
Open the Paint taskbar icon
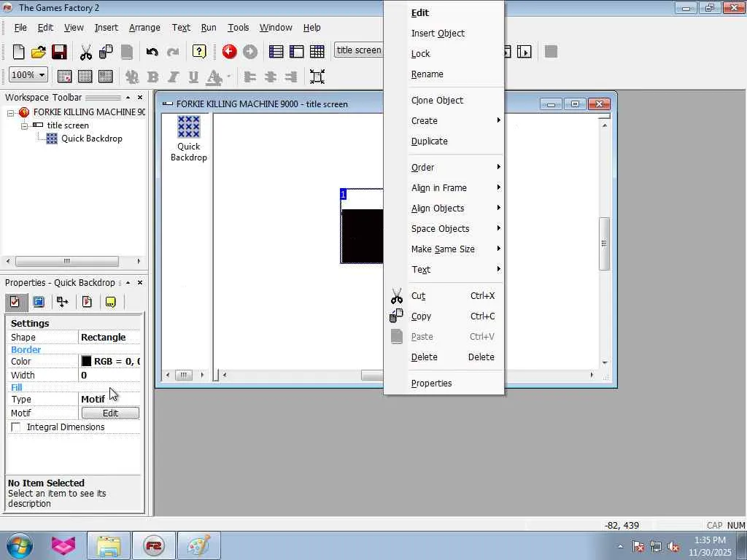click(x=198, y=545)
